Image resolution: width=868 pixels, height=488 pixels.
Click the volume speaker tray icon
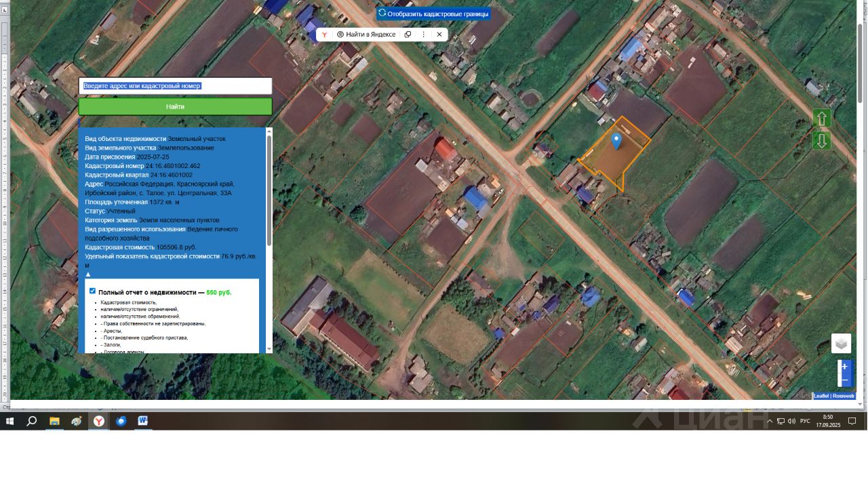(791, 421)
